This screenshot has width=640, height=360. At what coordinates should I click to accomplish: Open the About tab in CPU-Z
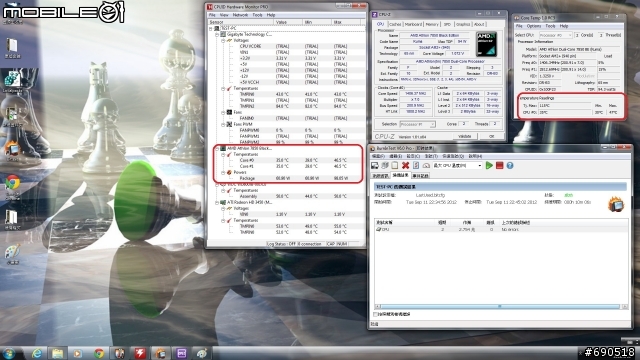tap(479, 24)
